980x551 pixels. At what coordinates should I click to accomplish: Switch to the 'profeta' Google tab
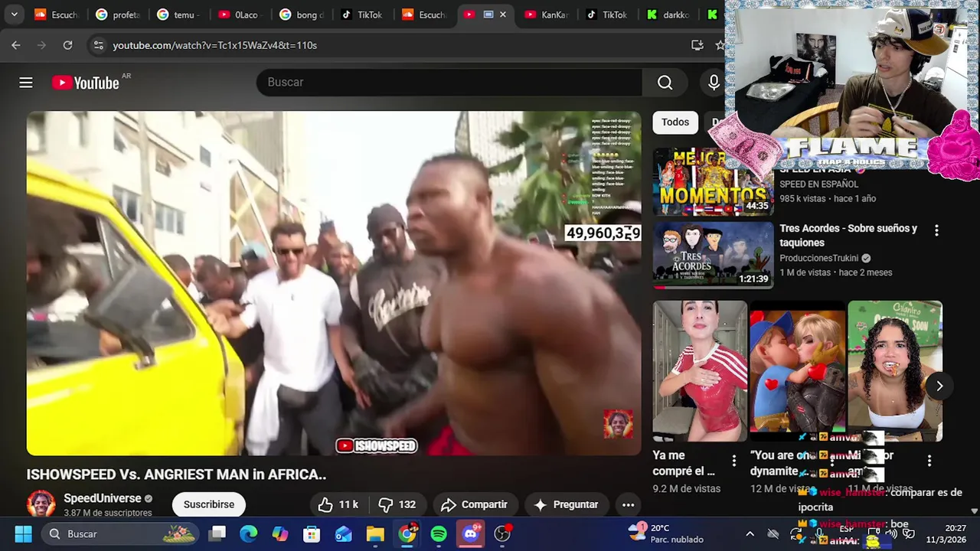(116, 15)
